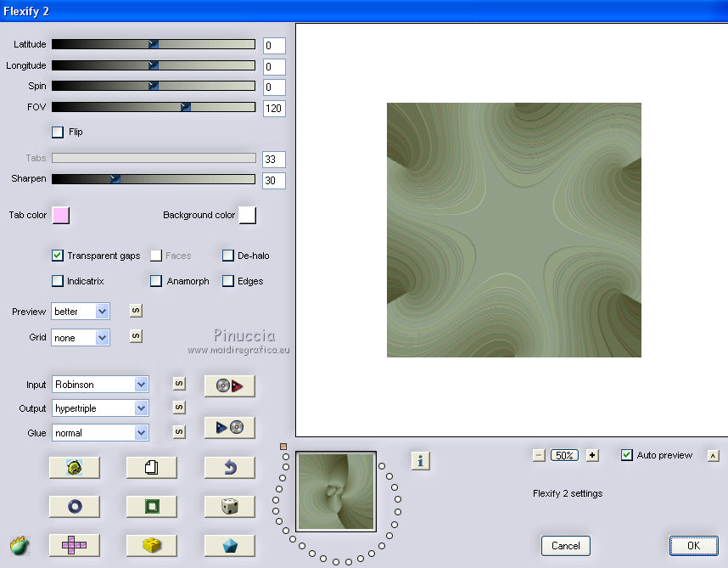Click the blue polyhedron gem button
Screen dimensions: 728x568
(x=229, y=545)
